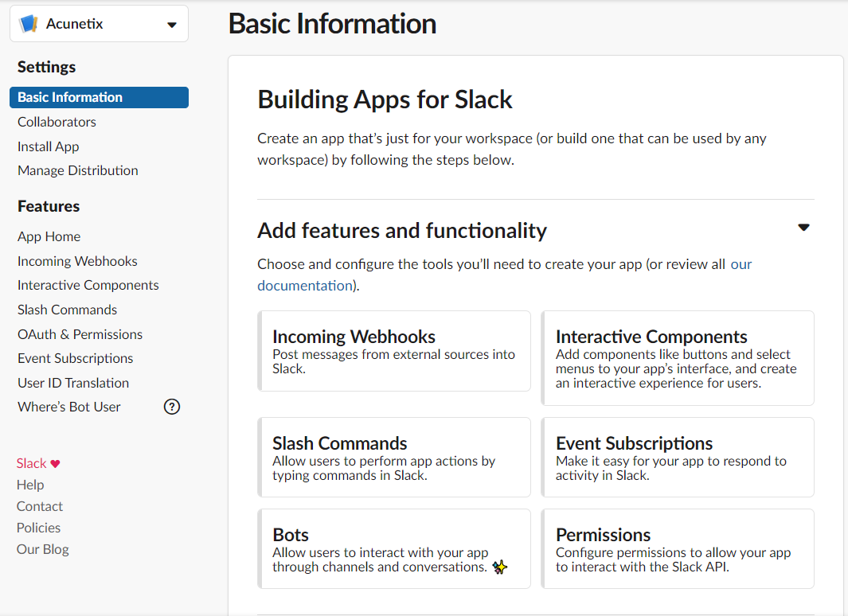848x616 pixels.
Task: Select Basic Information in the Settings sidebar
Action: 99,97
